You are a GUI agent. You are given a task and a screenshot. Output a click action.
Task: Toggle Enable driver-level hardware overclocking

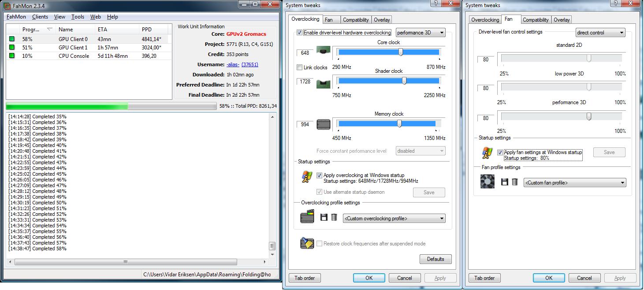point(299,33)
